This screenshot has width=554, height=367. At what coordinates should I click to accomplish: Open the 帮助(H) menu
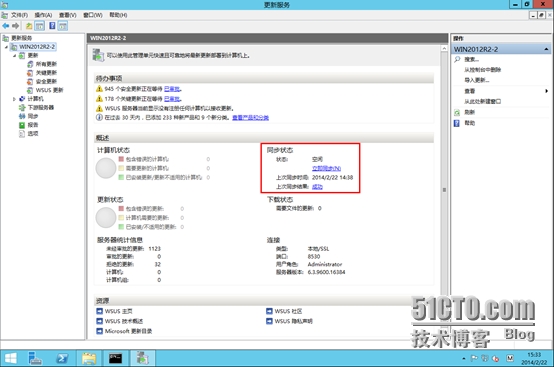click(118, 15)
